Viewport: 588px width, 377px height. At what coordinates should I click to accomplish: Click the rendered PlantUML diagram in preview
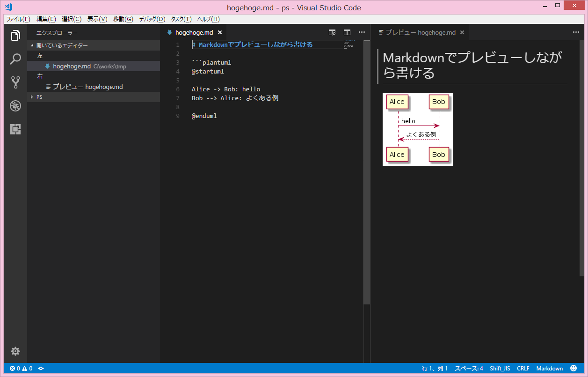418,129
